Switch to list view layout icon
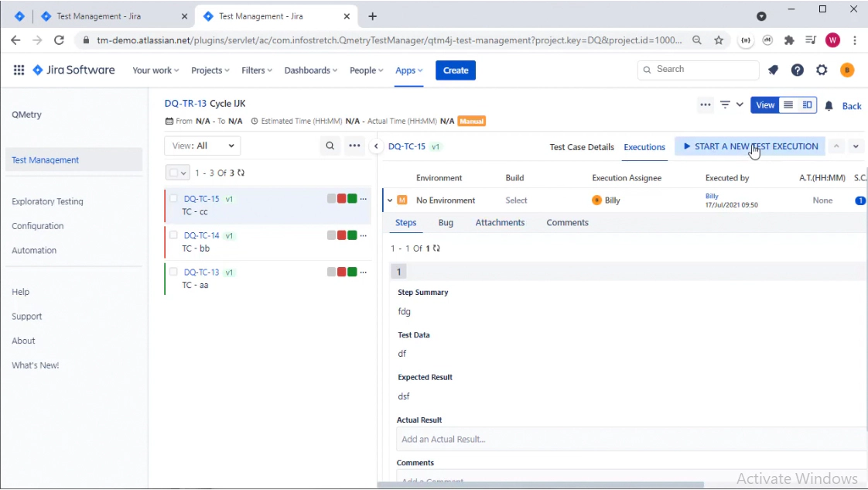868x490 pixels. (788, 105)
